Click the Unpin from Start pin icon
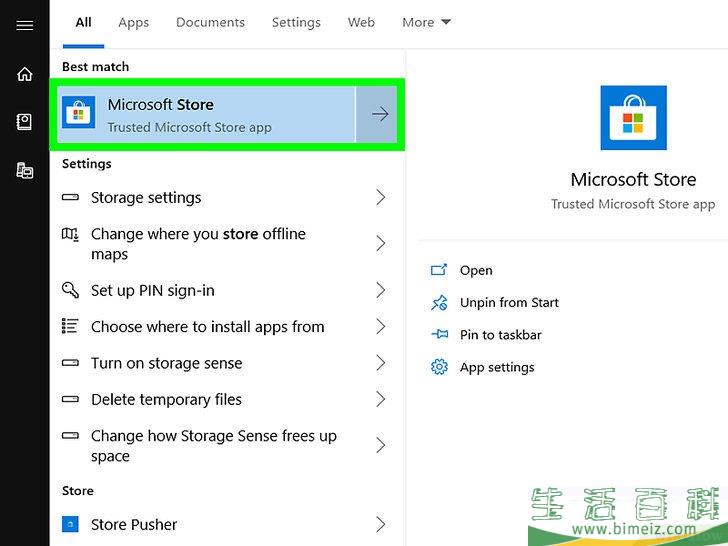This screenshot has height=546, width=728. (439, 303)
